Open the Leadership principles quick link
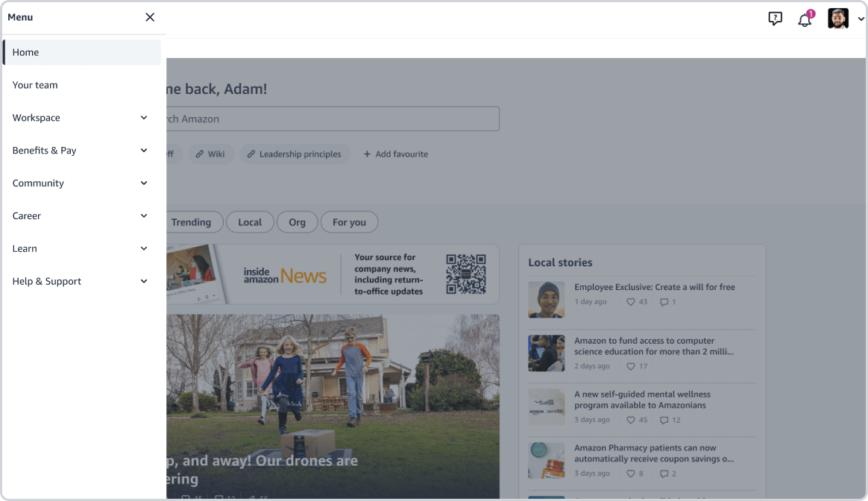The image size is (868, 501). click(x=295, y=154)
